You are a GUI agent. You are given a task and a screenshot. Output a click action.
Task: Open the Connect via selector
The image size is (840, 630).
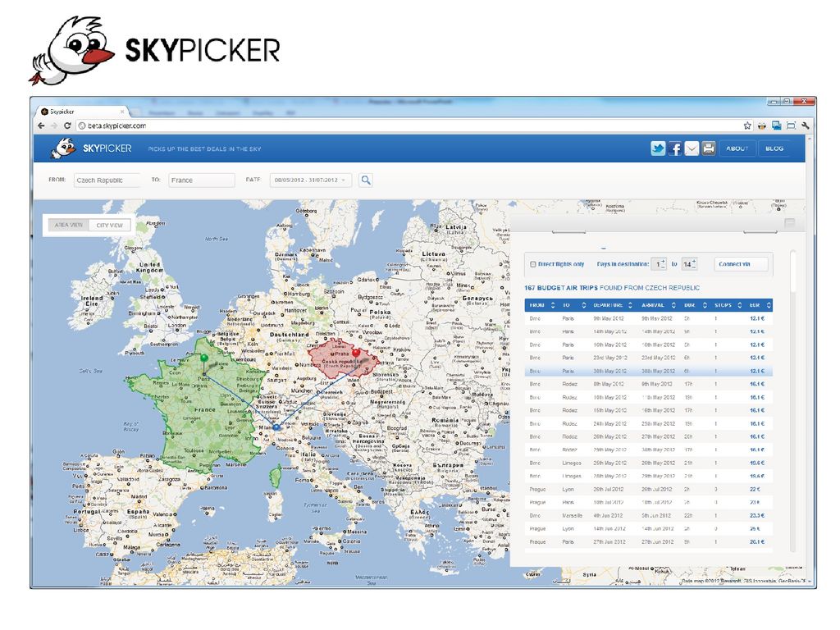pos(741,264)
